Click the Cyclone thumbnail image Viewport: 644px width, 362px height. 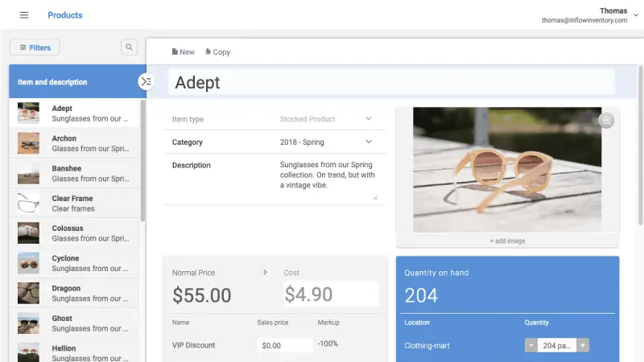pos(28,263)
